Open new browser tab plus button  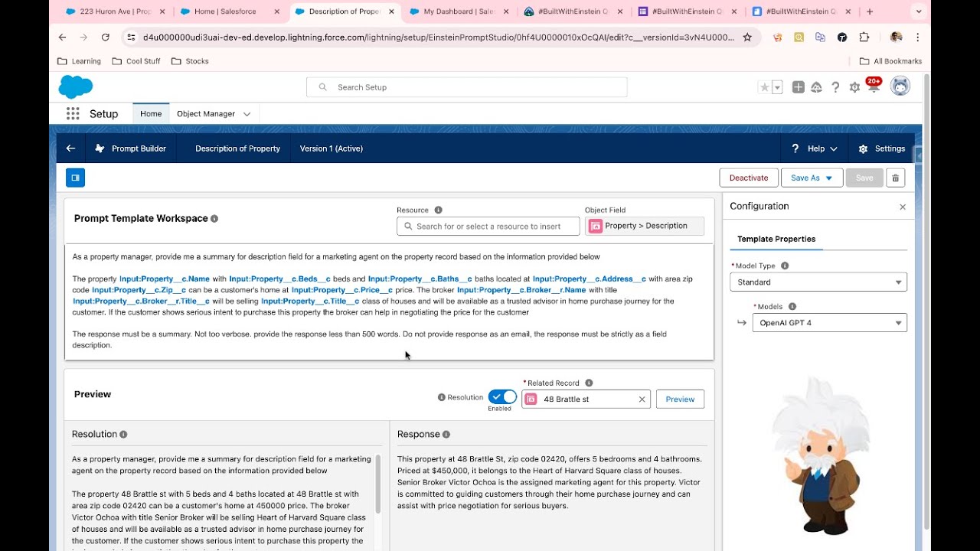(x=870, y=11)
